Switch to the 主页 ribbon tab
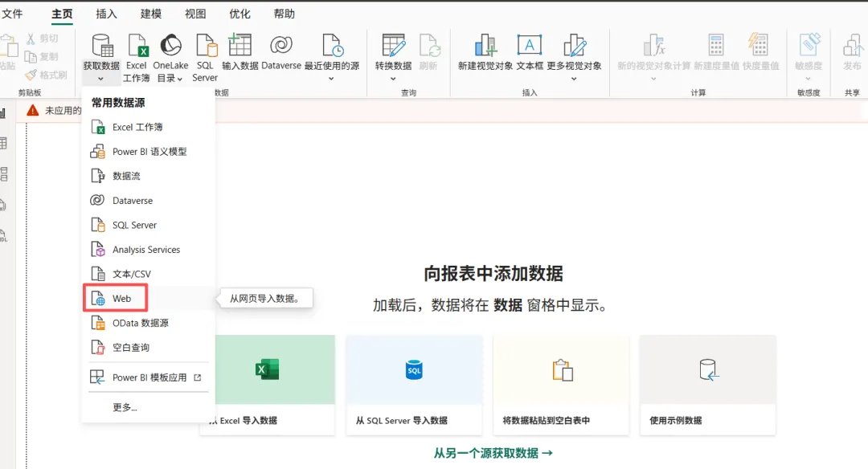The height and width of the screenshot is (469, 868). click(x=62, y=14)
